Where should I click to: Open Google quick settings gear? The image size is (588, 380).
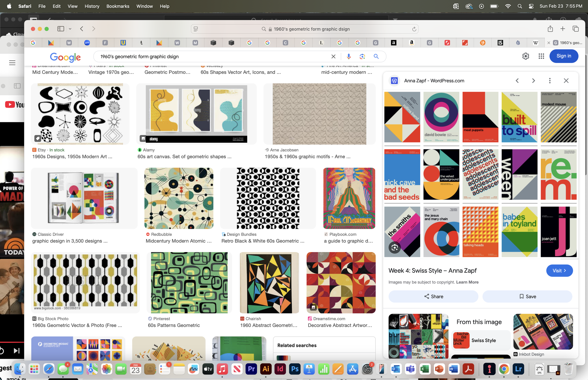click(x=526, y=56)
